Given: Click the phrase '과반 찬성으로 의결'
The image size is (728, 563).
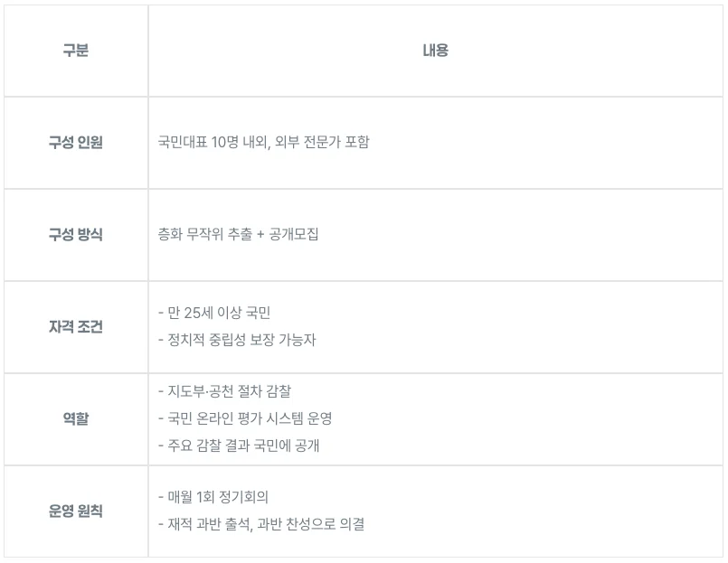Looking at the screenshot, I should (310, 524).
